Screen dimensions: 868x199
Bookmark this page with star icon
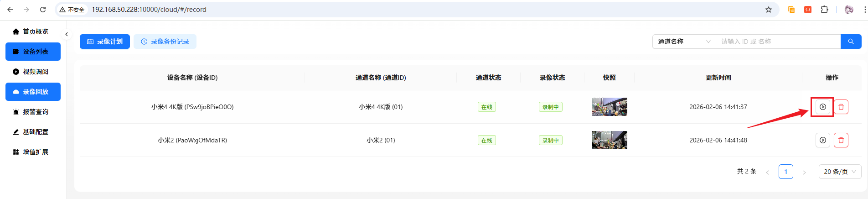pos(769,10)
